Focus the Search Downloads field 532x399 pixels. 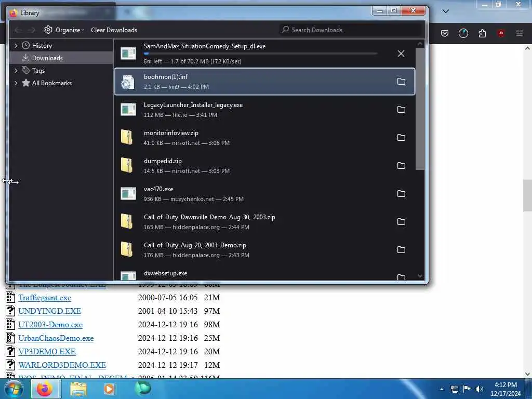tap(351, 30)
